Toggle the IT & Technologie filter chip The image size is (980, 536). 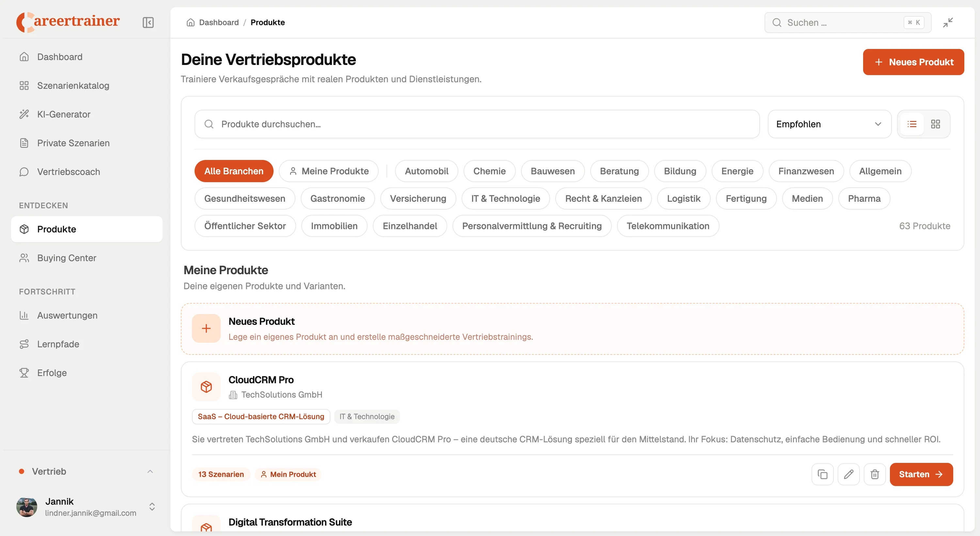506,198
